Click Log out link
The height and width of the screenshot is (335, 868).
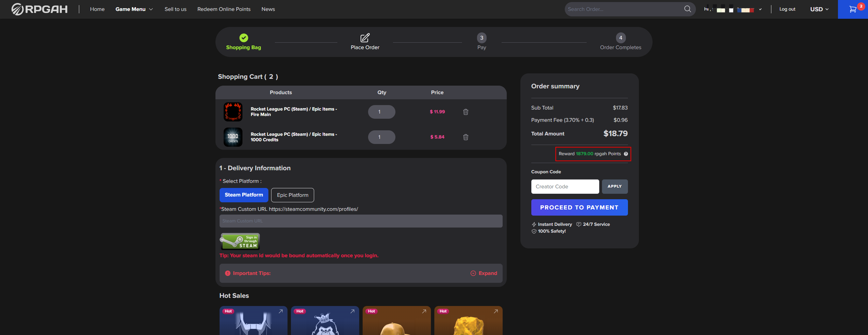(787, 9)
